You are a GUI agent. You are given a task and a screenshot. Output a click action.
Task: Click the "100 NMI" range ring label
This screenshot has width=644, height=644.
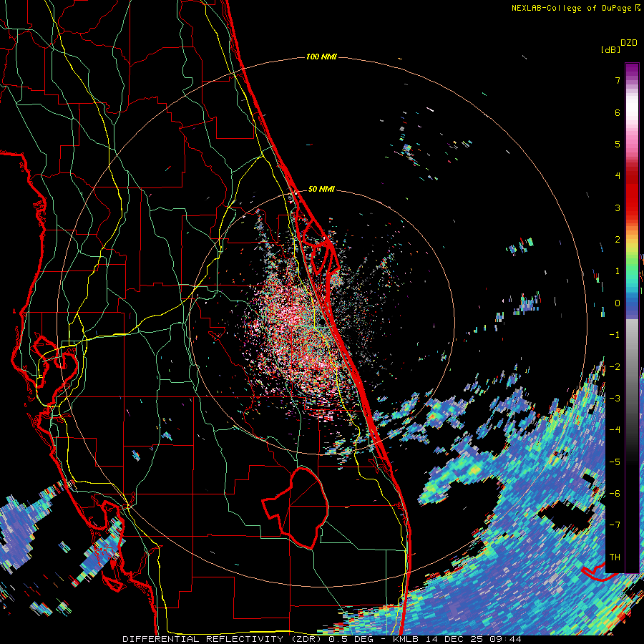click(x=321, y=57)
